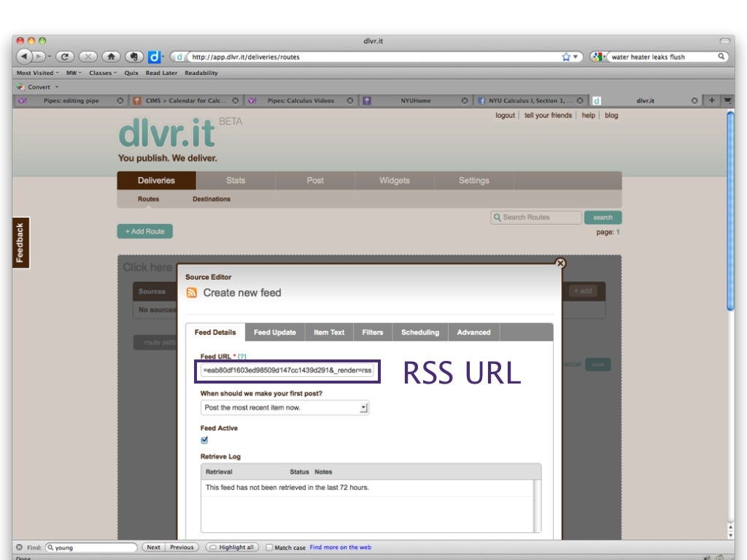Open a new tab with plus icon
Image resolution: width=747 pixels, height=560 pixels.
(x=712, y=100)
